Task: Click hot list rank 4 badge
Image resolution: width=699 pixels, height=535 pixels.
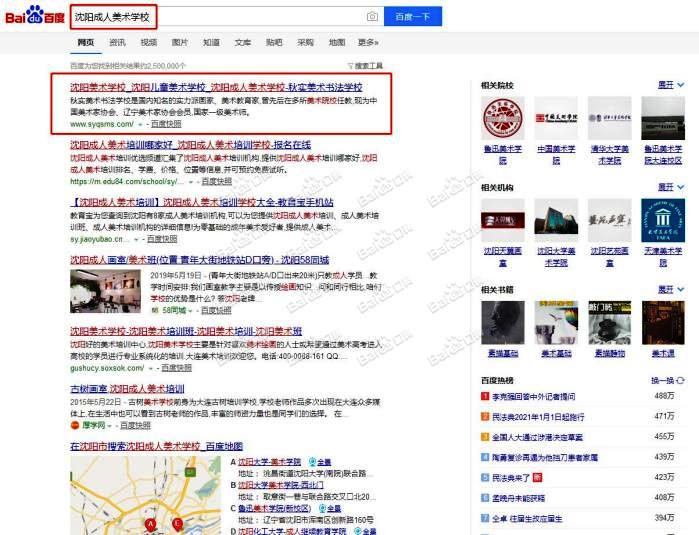Action: coord(485,457)
